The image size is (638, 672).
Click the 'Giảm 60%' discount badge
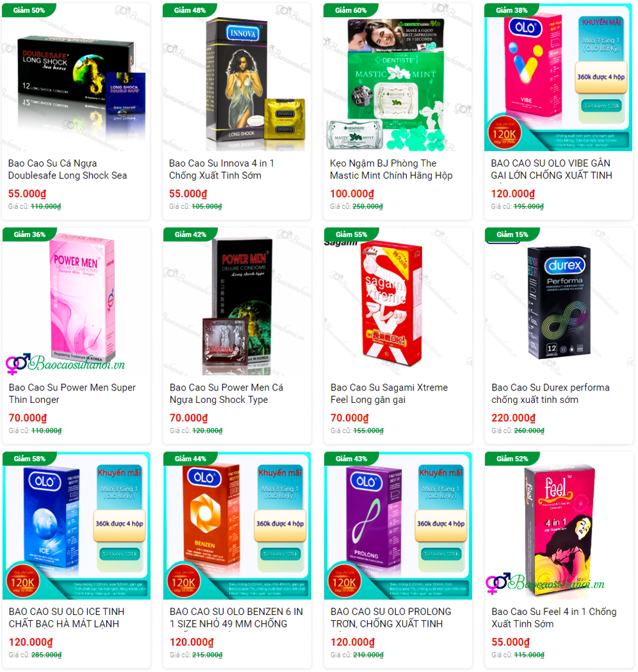click(x=351, y=10)
